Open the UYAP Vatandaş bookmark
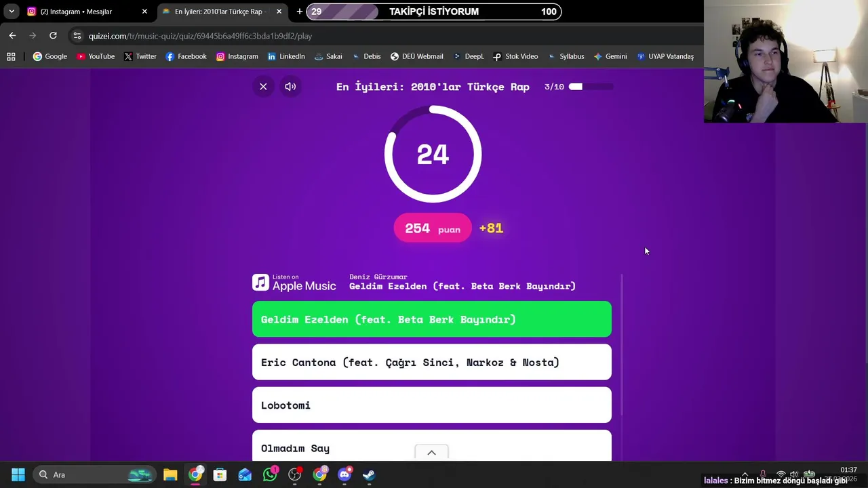The height and width of the screenshot is (488, 868). 665,56
